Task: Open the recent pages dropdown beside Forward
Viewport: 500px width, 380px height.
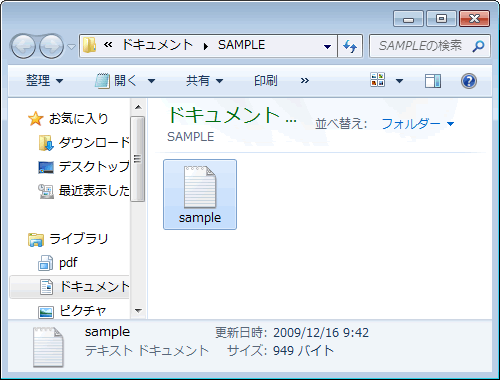Action: pos(71,47)
